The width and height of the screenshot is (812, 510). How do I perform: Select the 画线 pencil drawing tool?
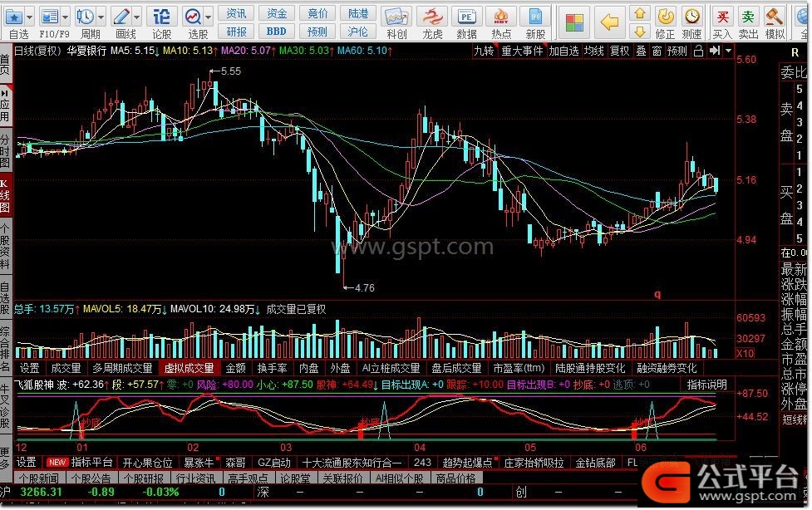click(x=121, y=17)
